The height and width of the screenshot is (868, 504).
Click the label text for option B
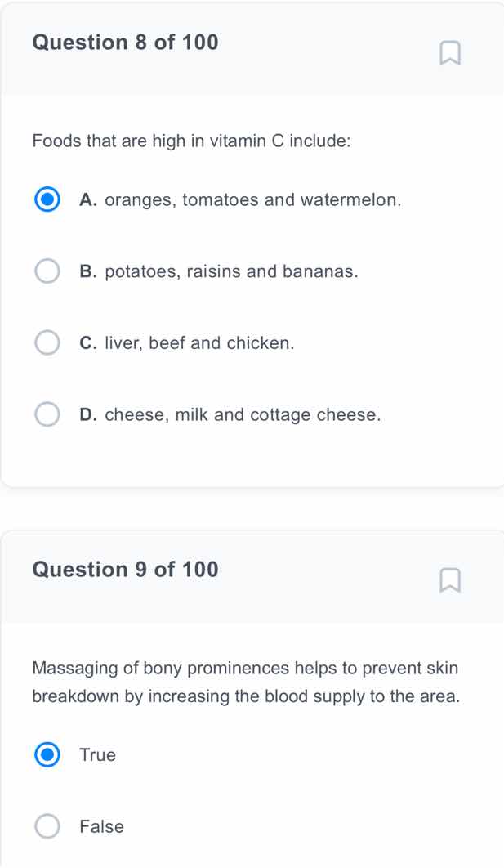(219, 271)
